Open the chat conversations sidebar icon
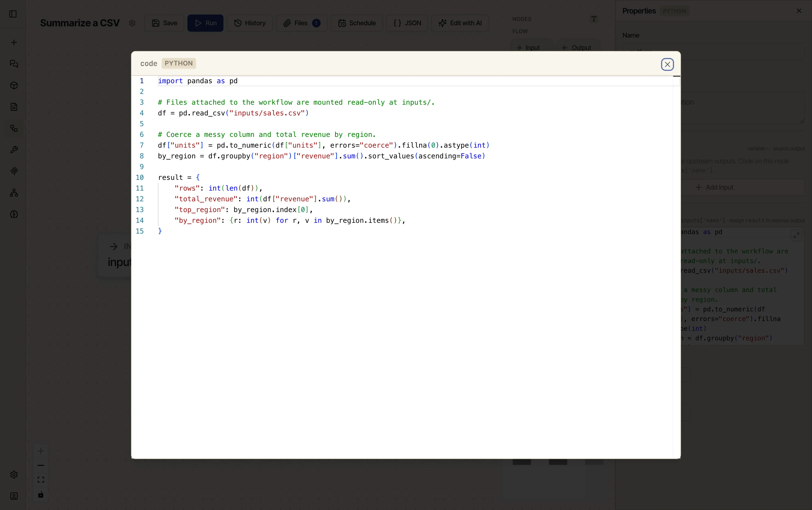812x510 pixels. tap(14, 64)
